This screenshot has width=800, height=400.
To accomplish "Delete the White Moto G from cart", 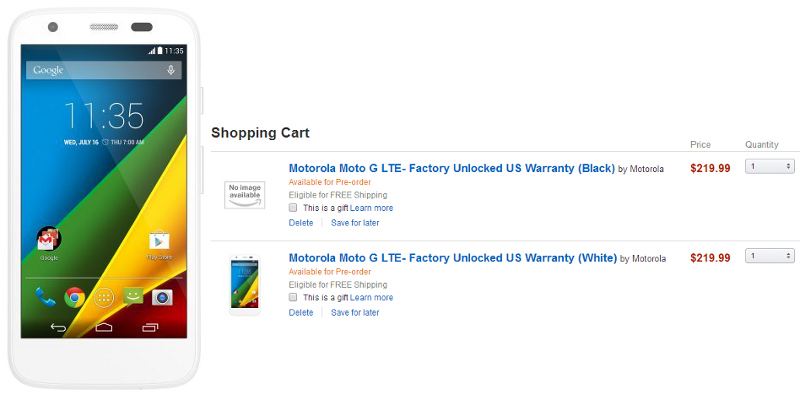I will pyautogui.click(x=301, y=313).
